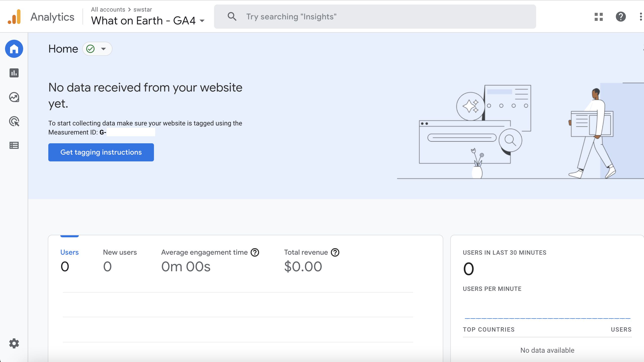Open the Library icon in the sidebar

click(14, 145)
